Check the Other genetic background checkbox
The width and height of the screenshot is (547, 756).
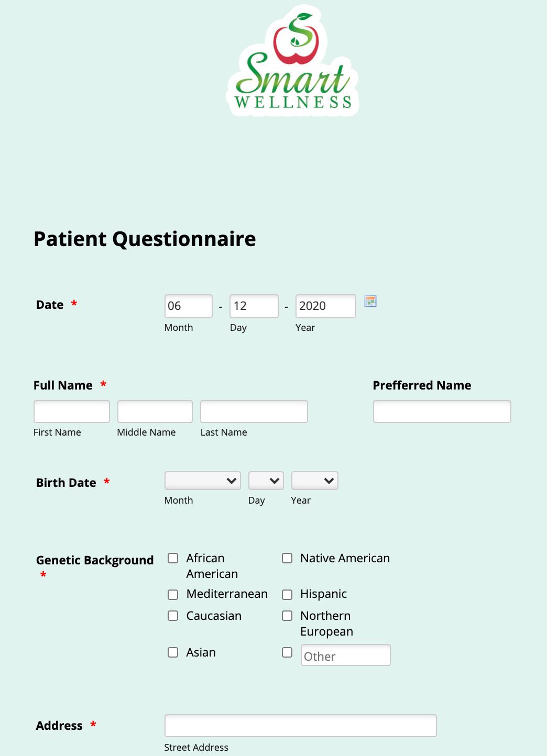[x=287, y=652]
